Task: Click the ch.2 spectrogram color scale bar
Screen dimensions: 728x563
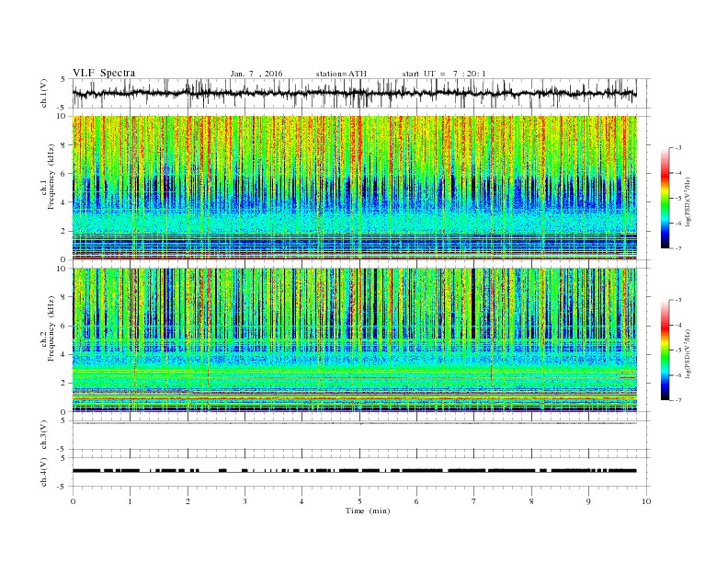Action: [665, 350]
